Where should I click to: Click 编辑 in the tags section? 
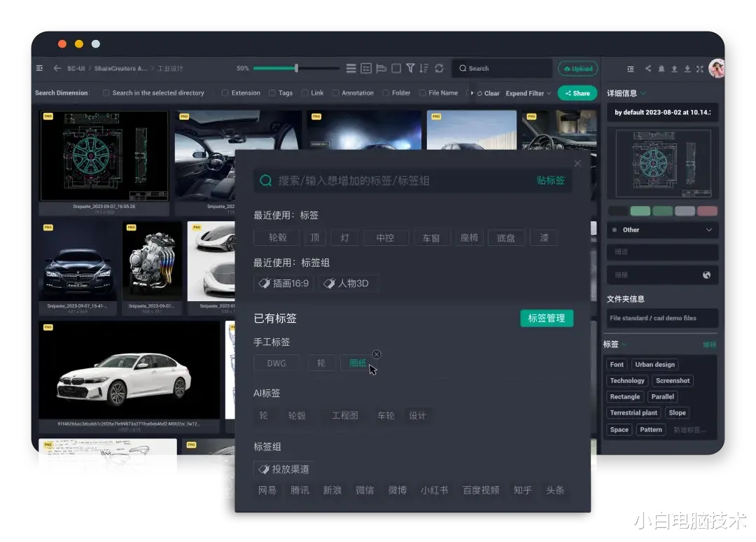[x=709, y=345]
